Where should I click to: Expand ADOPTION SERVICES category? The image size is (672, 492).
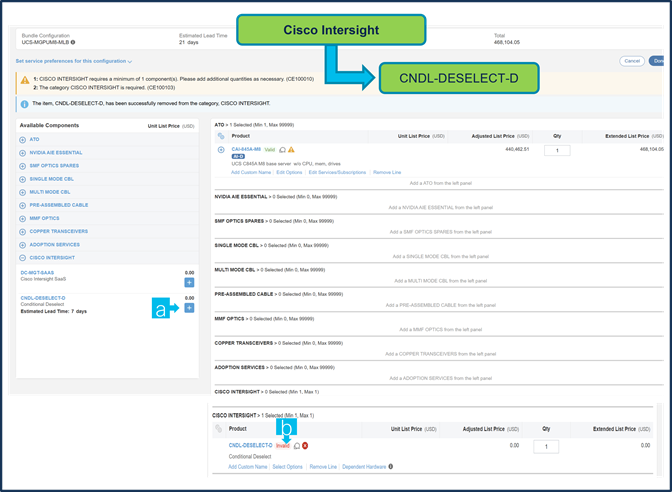23,245
